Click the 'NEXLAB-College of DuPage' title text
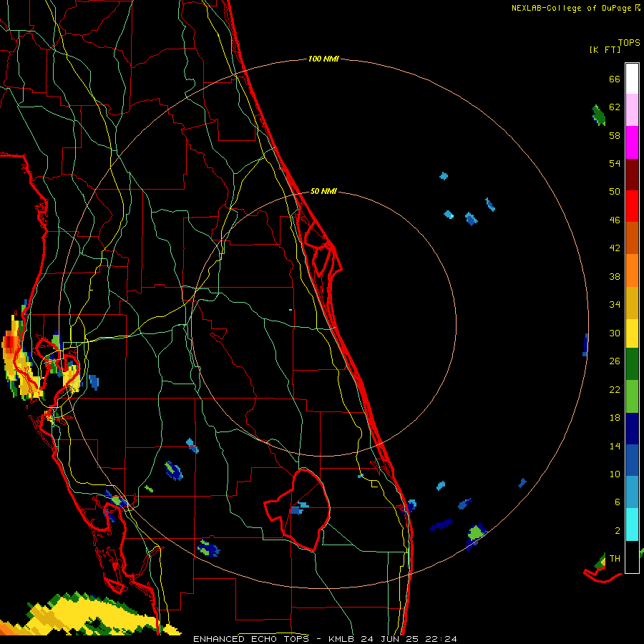The height and width of the screenshot is (644, 644). 571,8
